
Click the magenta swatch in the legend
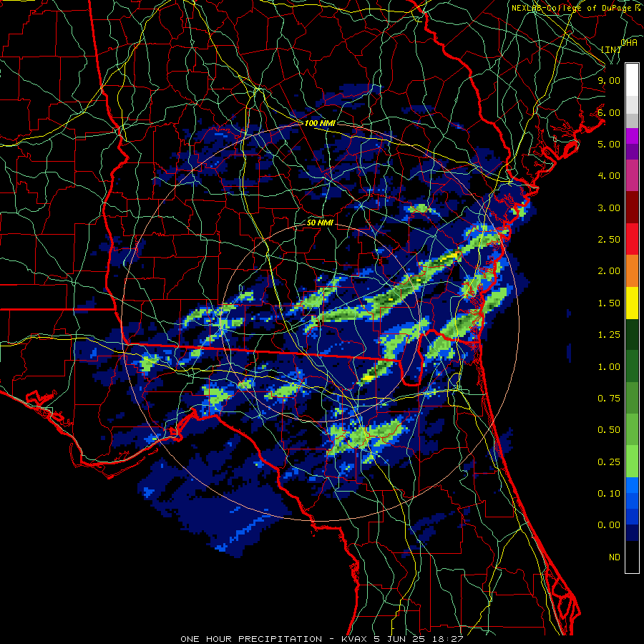[x=632, y=136]
